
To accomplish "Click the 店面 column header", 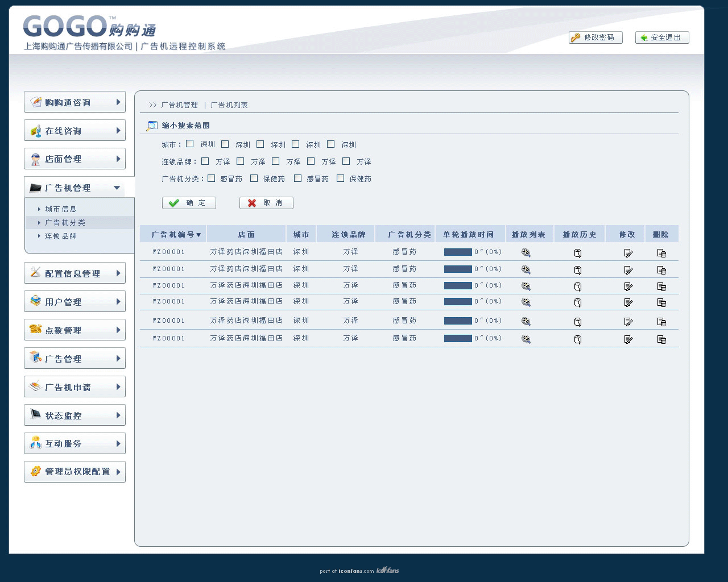I will click(x=246, y=234).
